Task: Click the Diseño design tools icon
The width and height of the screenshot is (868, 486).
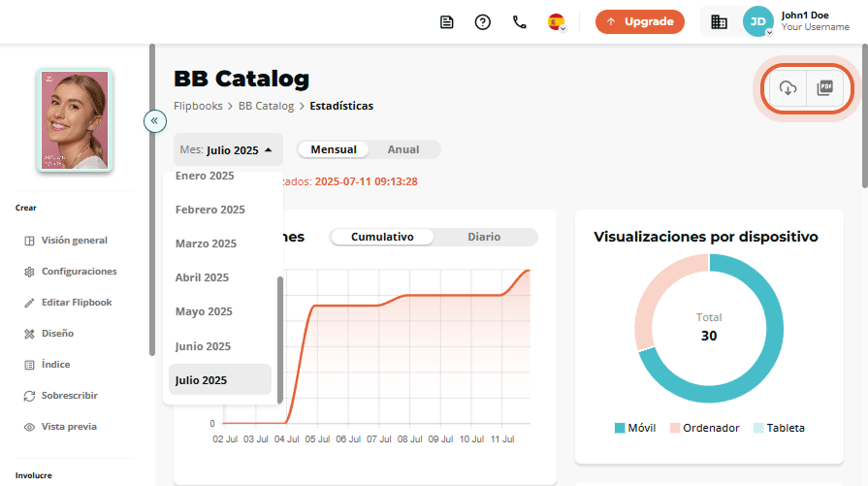Action: pyautogui.click(x=29, y=334)
